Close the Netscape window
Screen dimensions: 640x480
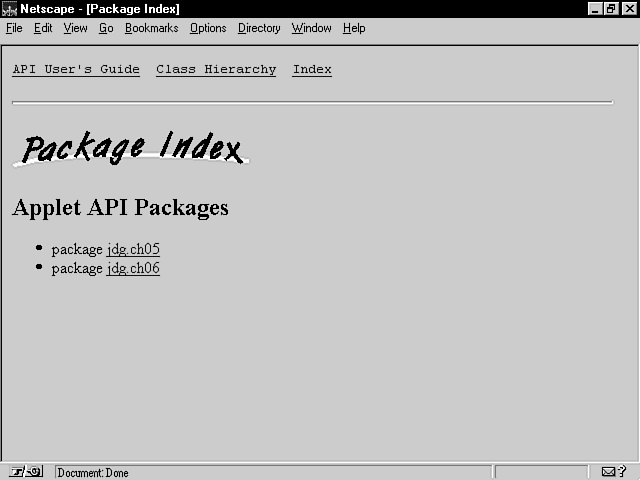627,9
